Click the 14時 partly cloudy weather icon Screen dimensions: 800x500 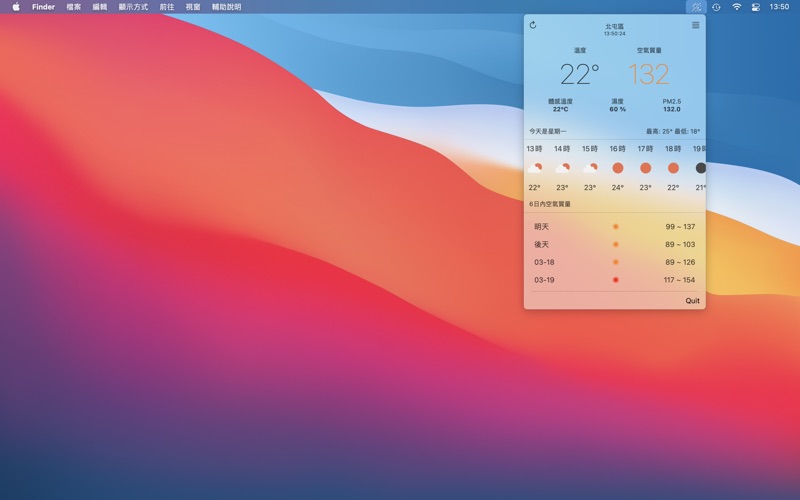[562, 168]
